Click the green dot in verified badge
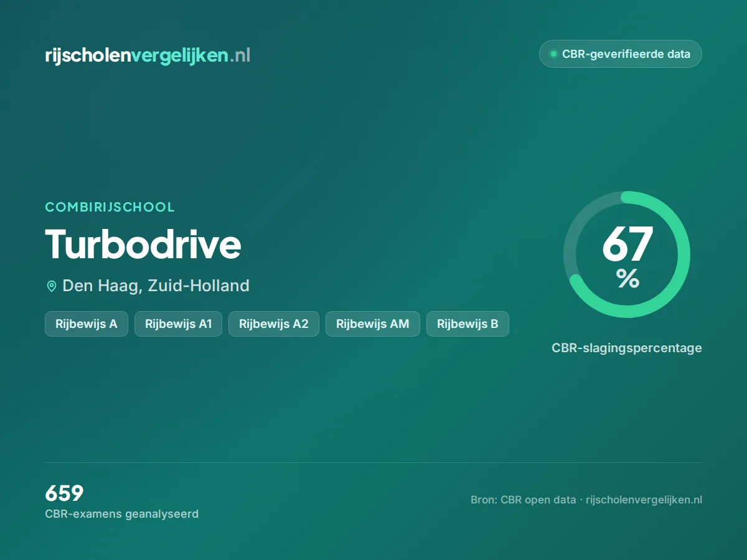This screenshot has height=560, width=747. tap(553, 54)
